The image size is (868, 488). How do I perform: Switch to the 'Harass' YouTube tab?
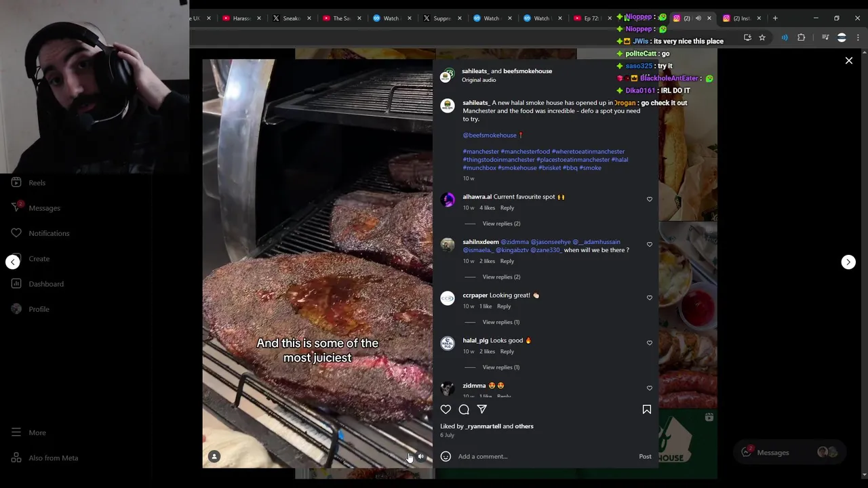(x=241, y=18)
